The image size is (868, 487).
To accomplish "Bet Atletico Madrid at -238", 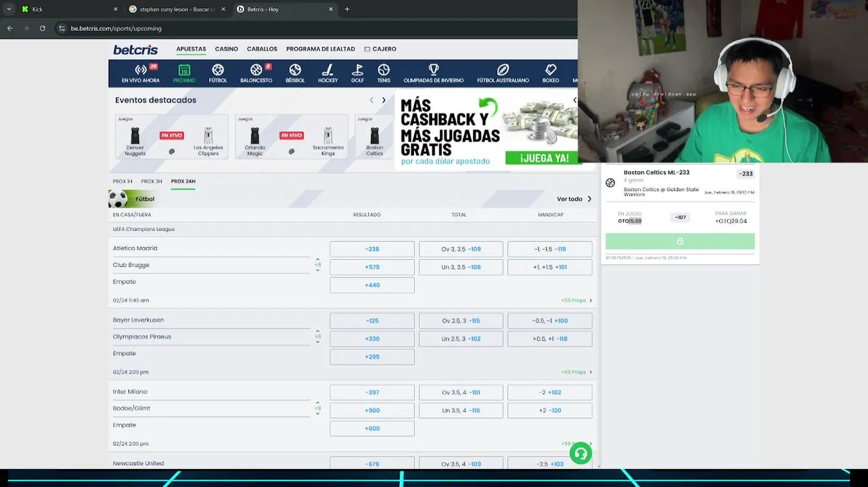I will click(x=372, y=249).
